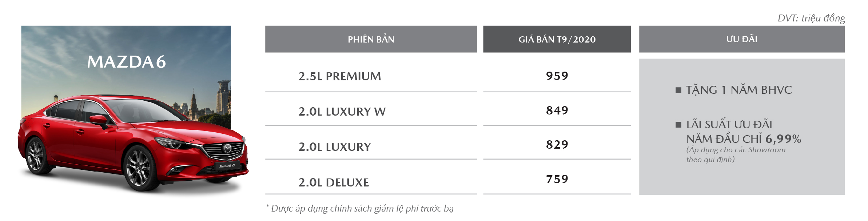Image resolution: width=868 pixels, height=221 pixels.
Task: Click the registration fee reduction footnote
Action: [x=360, y=208]
